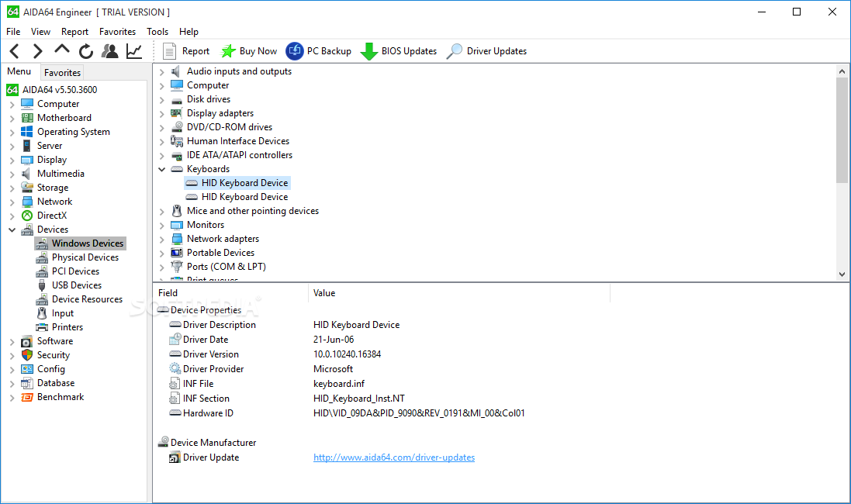
Task: Select Monitors icon in device list
Action: [x=176, y=225]
